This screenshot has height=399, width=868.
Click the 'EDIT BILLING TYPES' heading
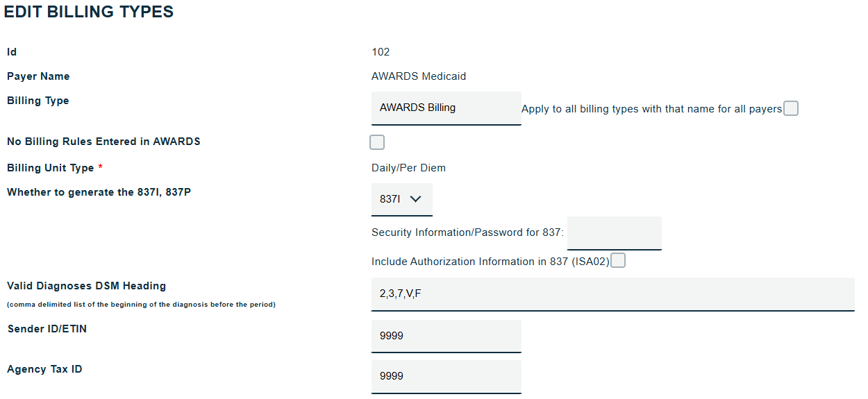89,12
